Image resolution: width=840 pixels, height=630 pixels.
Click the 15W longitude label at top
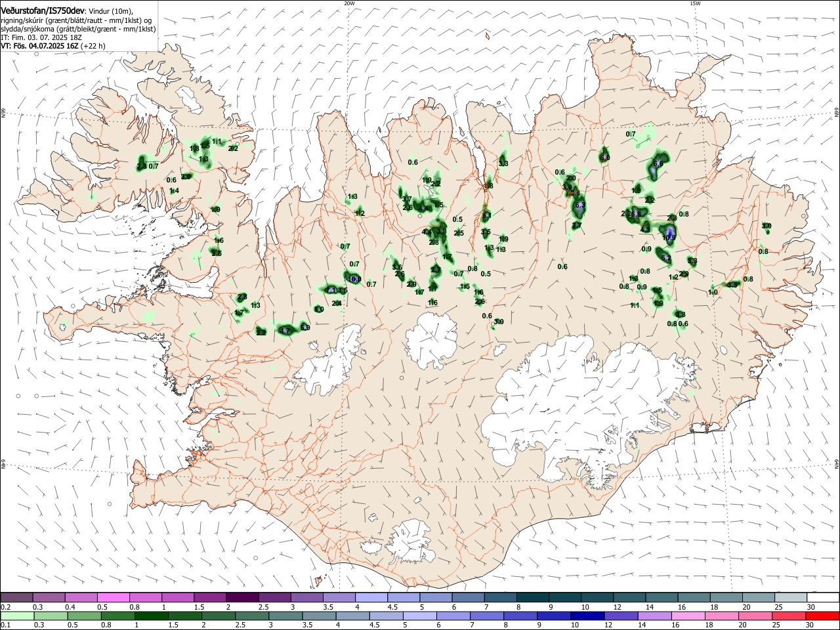pyautogui.click(x=695, y=3)
